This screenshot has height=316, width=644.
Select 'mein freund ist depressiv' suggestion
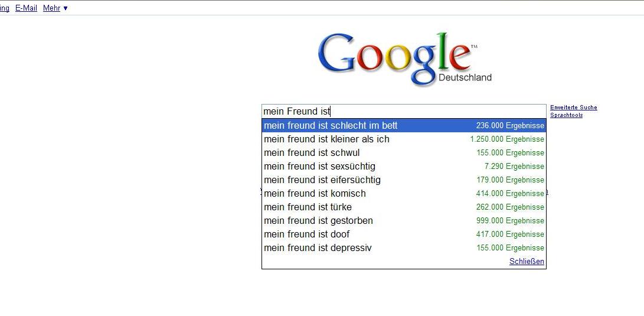pos(318,247)
